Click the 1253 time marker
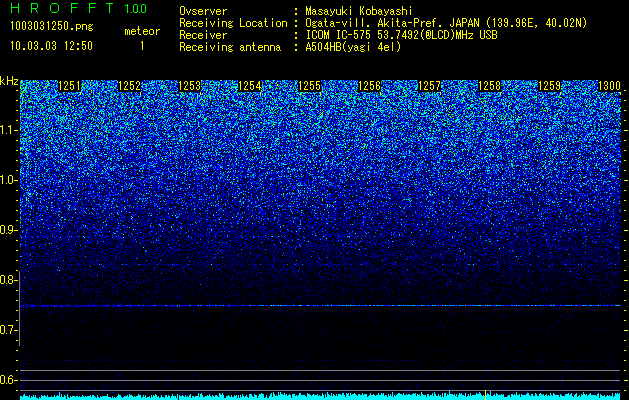The image size is (629, 400). [x=189, y=86]
